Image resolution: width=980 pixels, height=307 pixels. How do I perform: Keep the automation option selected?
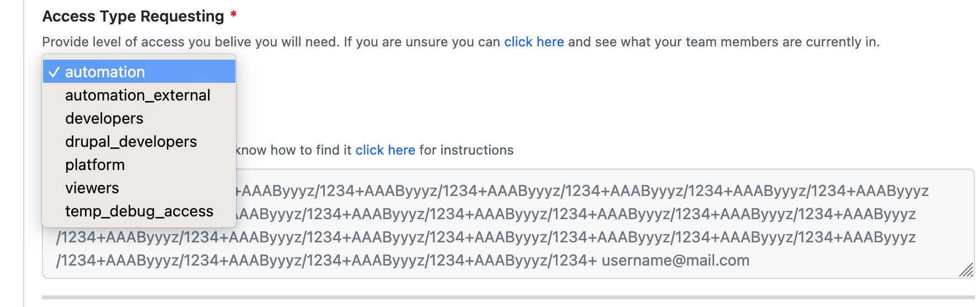click(105, 72)
